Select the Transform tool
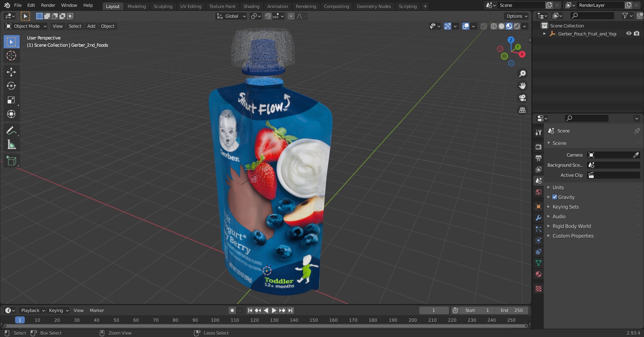This screenshot has width=644, height=337. [x=11, y=114]
